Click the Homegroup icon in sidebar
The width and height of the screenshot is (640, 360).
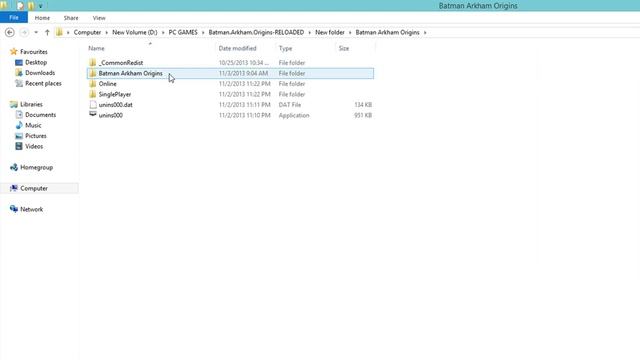[14, 167]
